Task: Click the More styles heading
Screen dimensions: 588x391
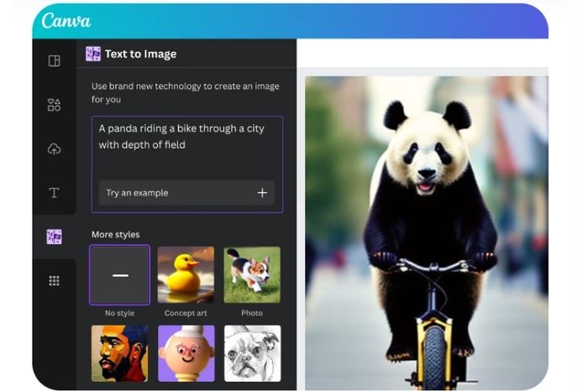Action: [x=116, y=234]
